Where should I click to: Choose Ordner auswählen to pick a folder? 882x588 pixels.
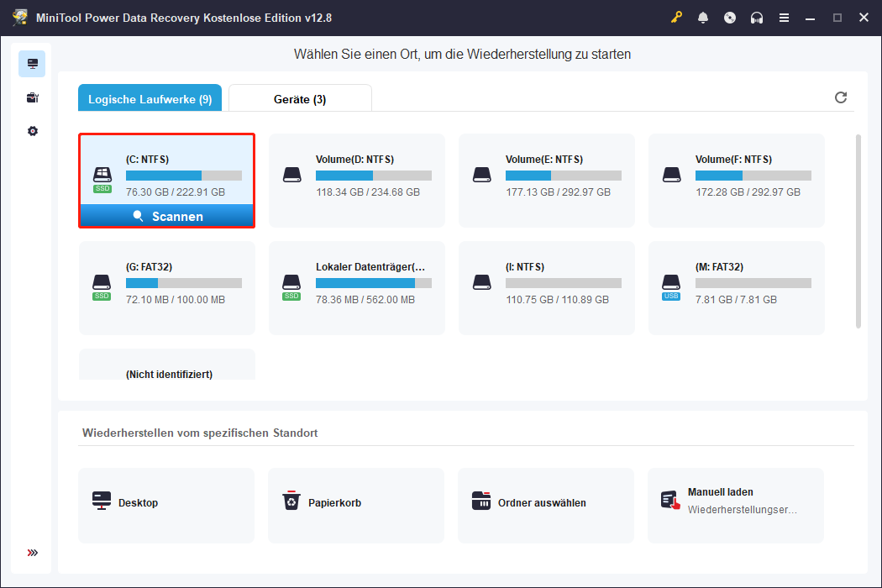tap(546, 505)
